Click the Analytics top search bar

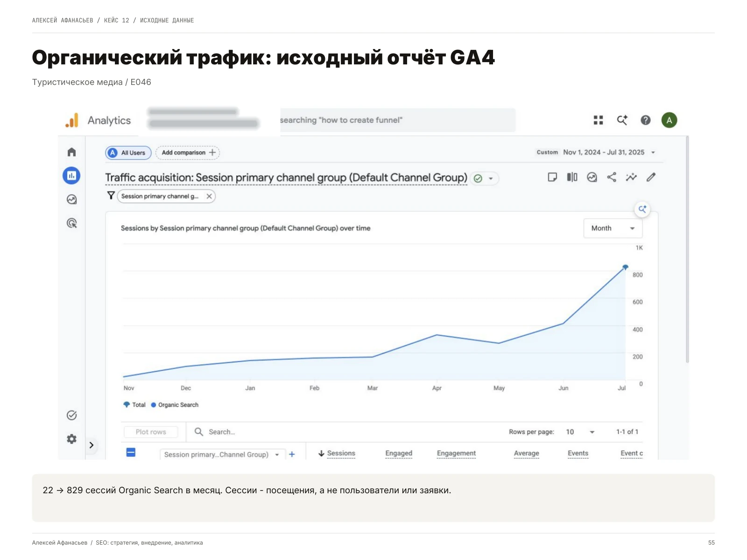(398, 120)
